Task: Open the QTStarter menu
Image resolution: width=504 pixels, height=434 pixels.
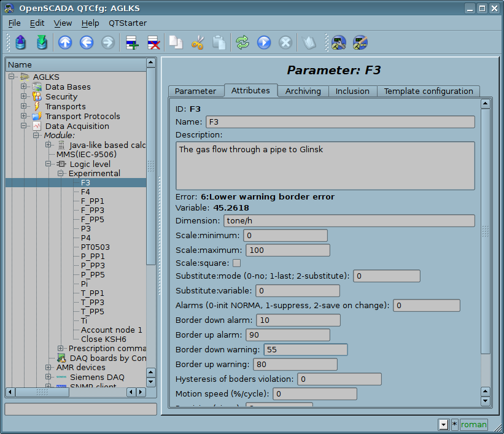Action: (128, 23)
